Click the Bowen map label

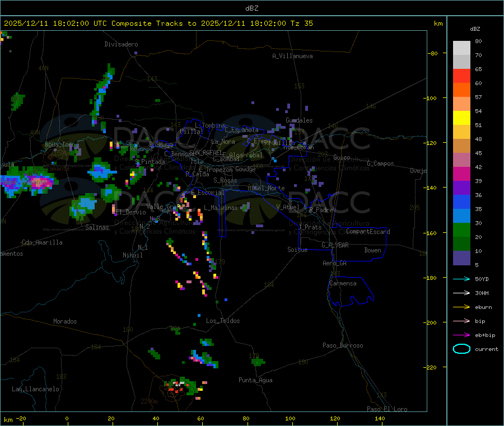click(372, 250)
